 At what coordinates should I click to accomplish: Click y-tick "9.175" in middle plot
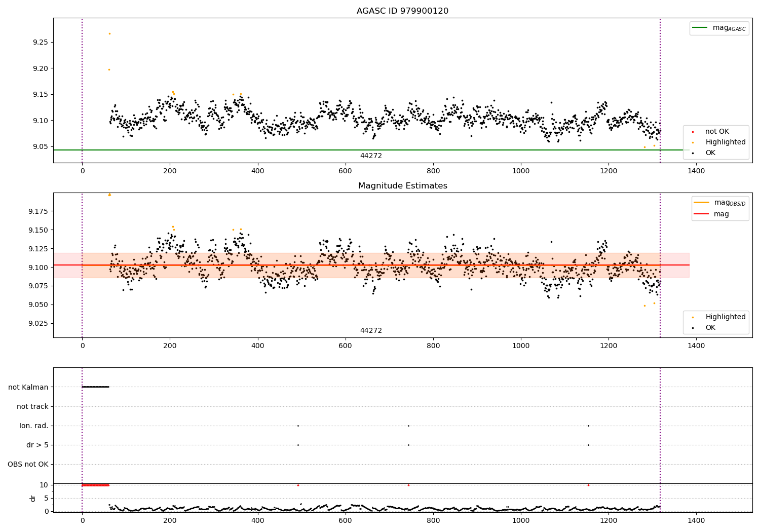pyautogui.click(x=37, y=211)
